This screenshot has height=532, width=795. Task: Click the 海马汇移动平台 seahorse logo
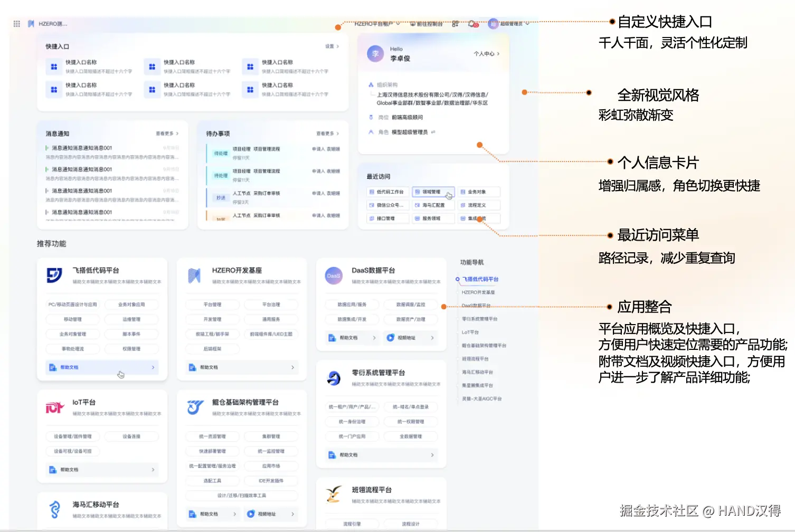pos(54,509)
